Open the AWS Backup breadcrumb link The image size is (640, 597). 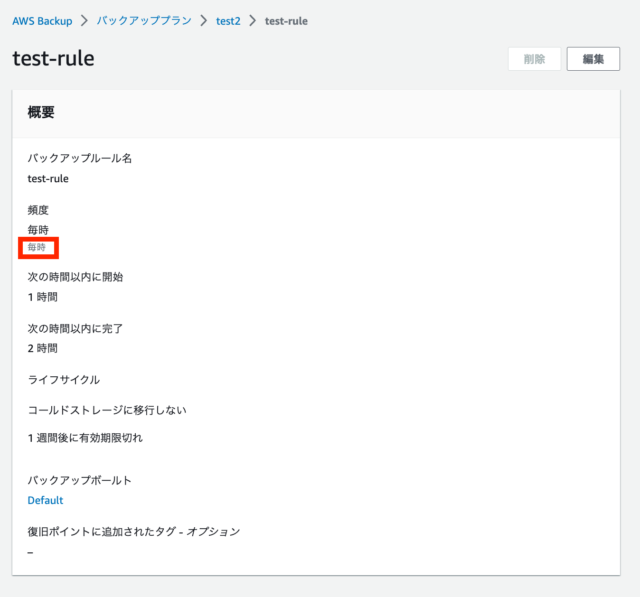pos(42,21)
